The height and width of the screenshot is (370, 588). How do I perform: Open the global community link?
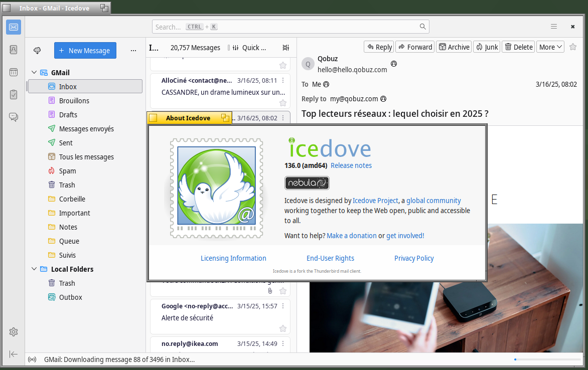433,201
